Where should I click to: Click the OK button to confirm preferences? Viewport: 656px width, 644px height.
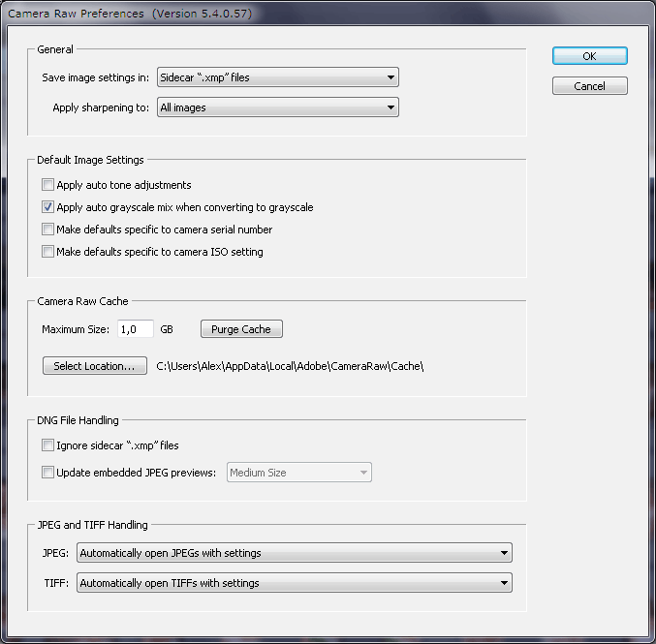tap(589, 56)
